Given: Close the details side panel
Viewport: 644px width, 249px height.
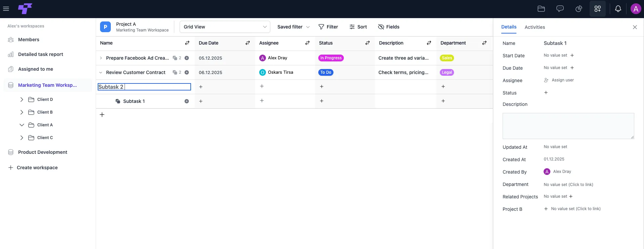Looking at the screenshot, I should (x=635, y=27).
